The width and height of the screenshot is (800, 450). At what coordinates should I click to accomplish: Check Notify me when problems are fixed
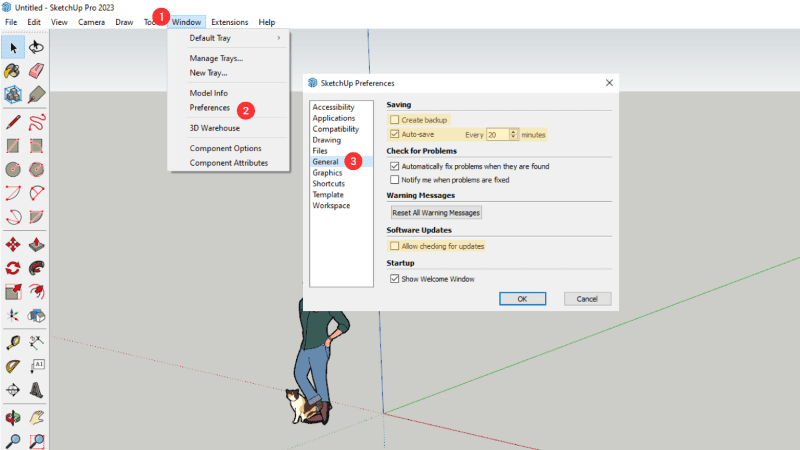tap(394, 180)
